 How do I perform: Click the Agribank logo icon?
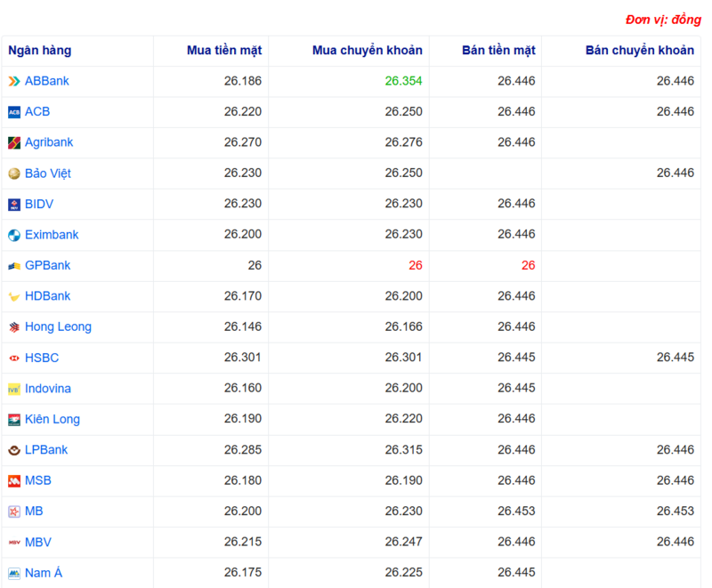click(14, 143)
